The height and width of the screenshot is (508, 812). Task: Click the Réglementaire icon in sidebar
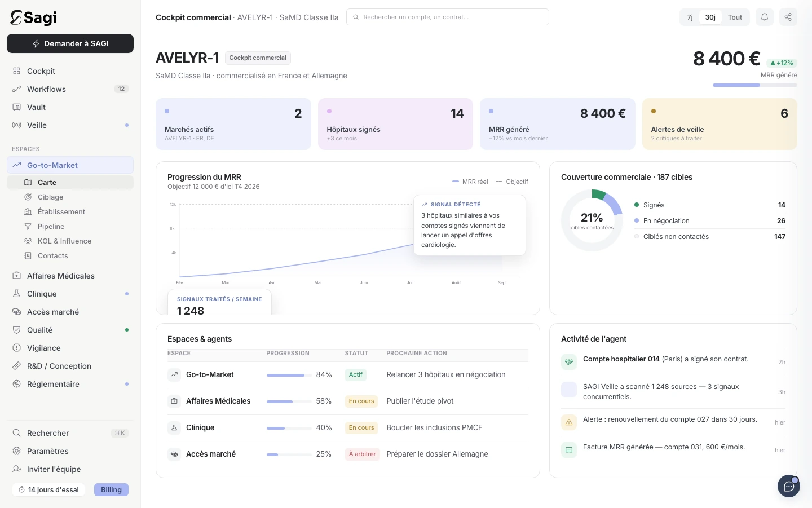pos(17,384)
